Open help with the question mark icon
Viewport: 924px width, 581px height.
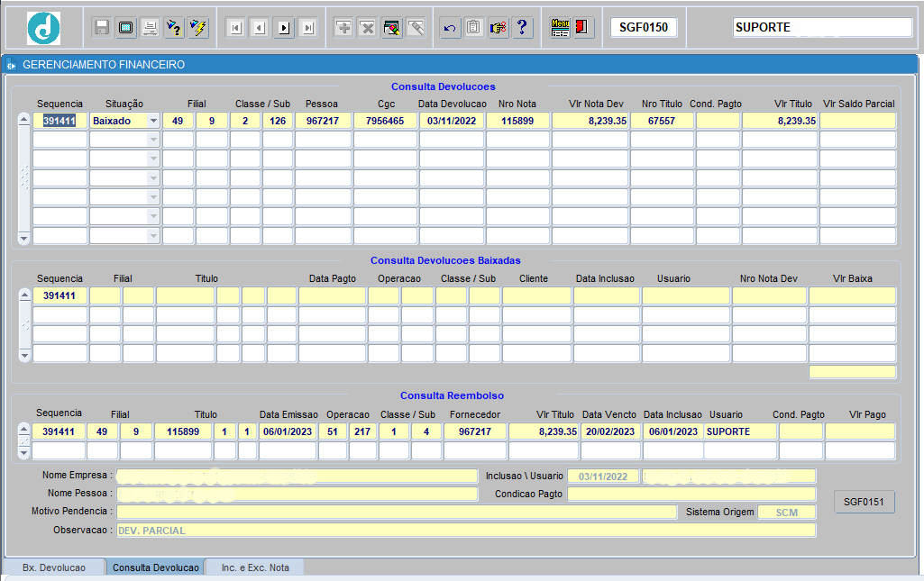522,28
